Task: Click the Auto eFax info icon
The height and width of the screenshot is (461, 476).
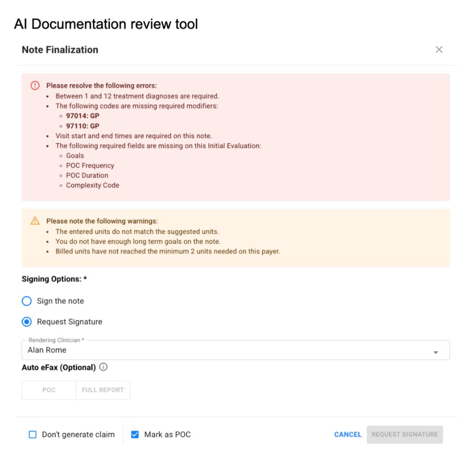Action: click(x=104, y=367)
